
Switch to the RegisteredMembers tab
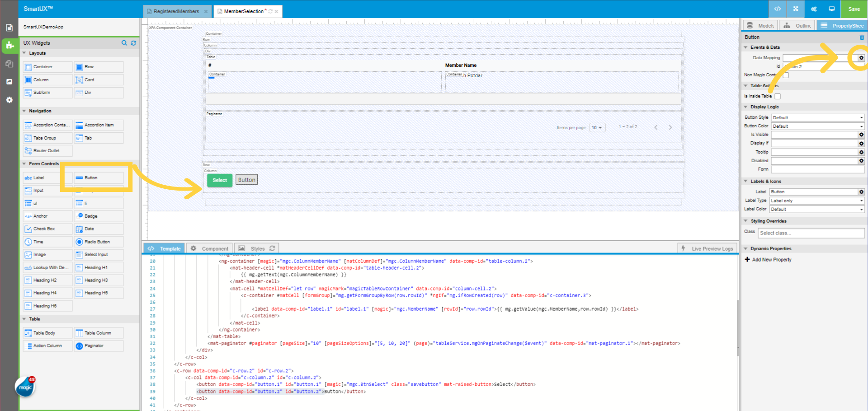[x=176, y=11]
